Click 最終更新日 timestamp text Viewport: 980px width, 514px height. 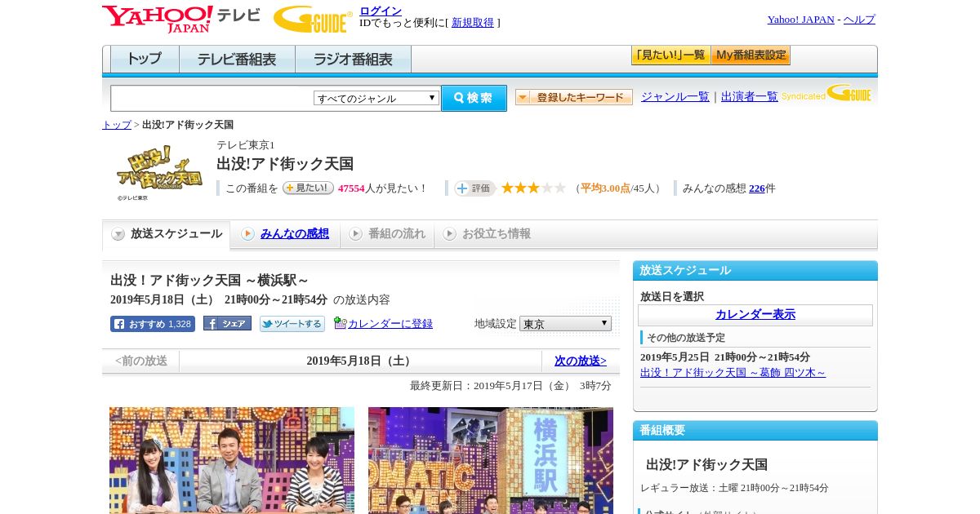(x=510, y=386)
